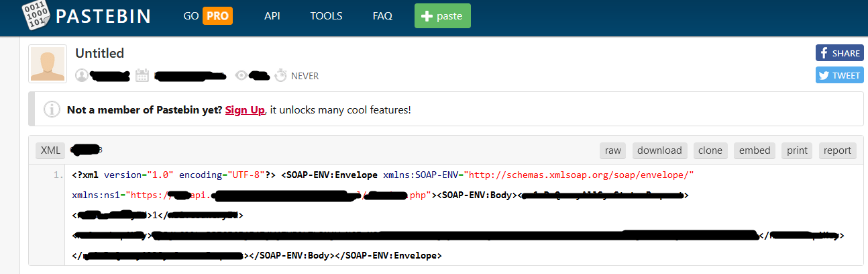
Task: Click the calendar date icon
Action: [x=142, y=76]
